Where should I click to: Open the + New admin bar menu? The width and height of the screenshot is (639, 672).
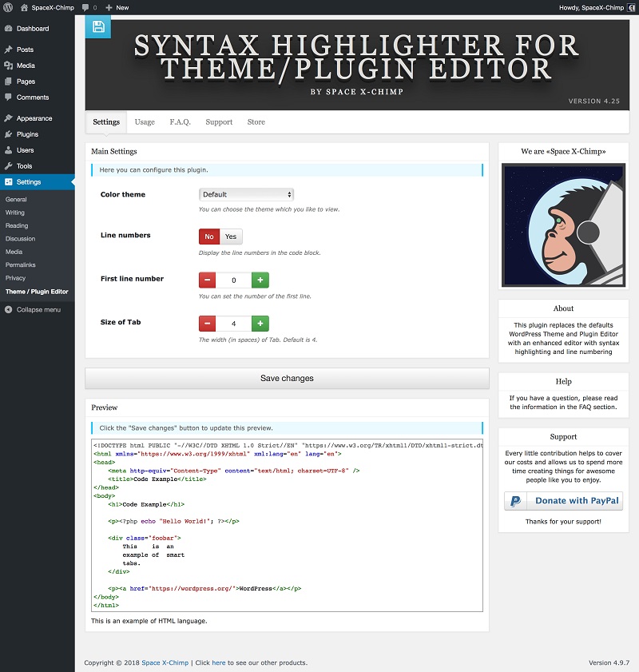(117, 7)
